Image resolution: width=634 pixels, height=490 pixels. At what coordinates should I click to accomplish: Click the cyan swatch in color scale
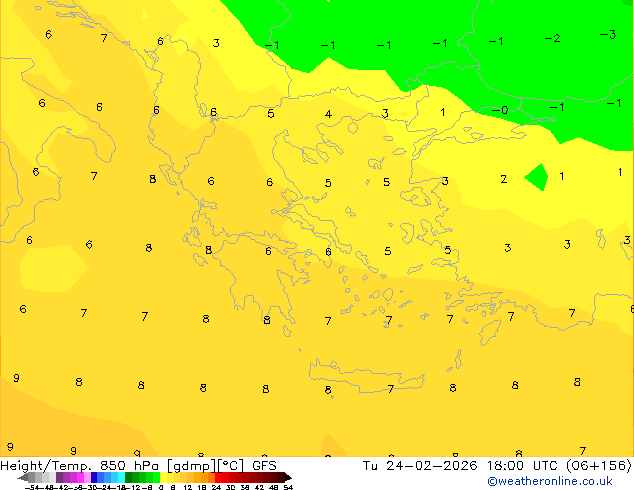click(x=121, y=477)
